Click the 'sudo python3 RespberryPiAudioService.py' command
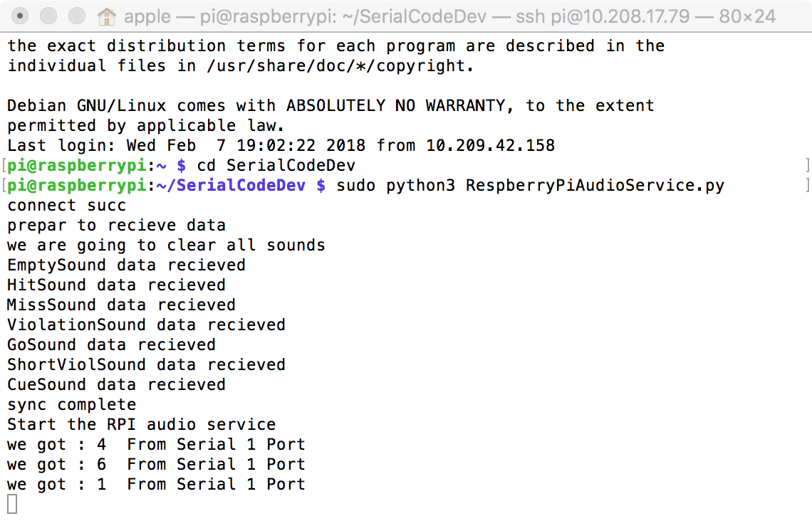Viewport: 812px width, 521px height. click(530, 186)
